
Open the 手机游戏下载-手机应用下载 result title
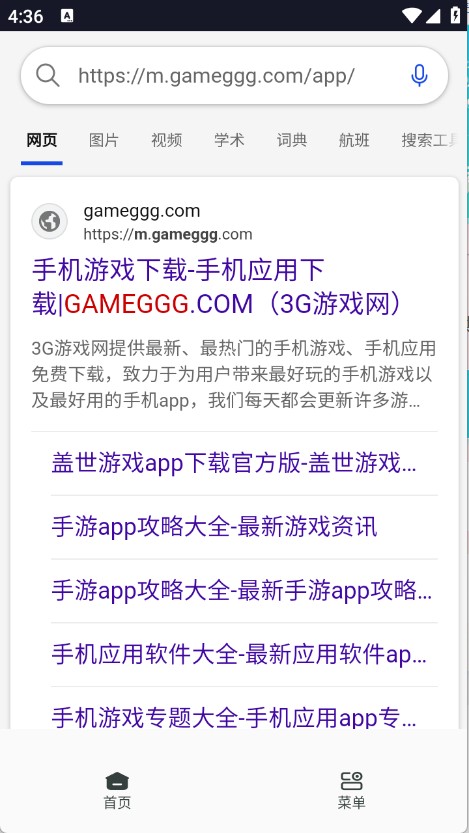click(x=218, y=287)
